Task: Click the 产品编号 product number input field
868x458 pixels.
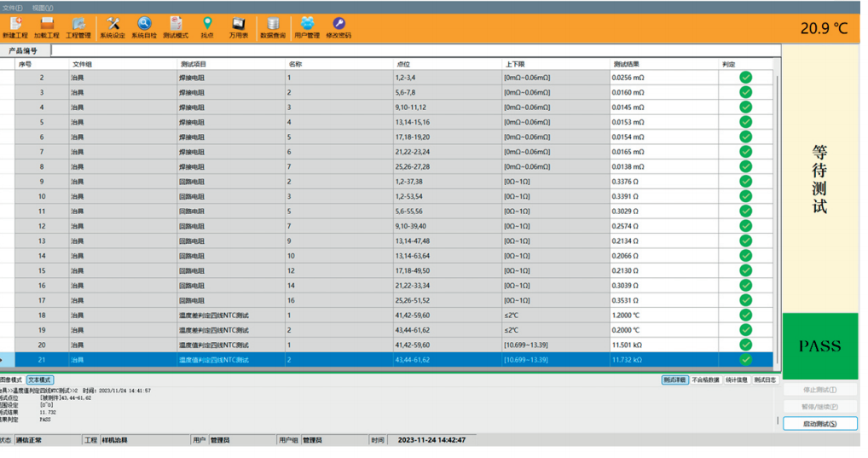Action: click(x=409, y=51)
